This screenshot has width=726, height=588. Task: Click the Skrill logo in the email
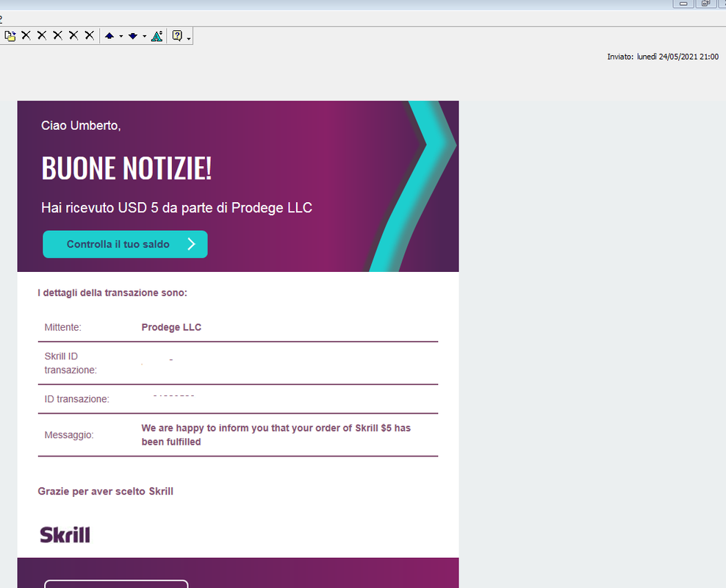coord(65,535)
